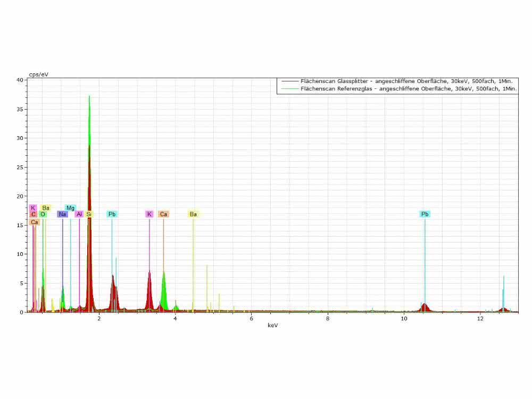Screen dimensions: 532x399
Task: Click the 20 tick on the y-axis
Action: (x=20, y=196)
